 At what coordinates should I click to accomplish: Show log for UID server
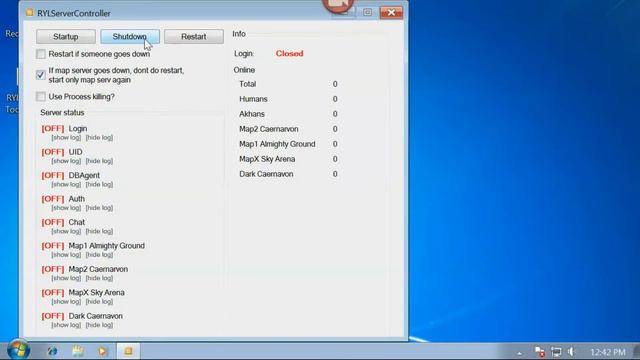(66, 161)
